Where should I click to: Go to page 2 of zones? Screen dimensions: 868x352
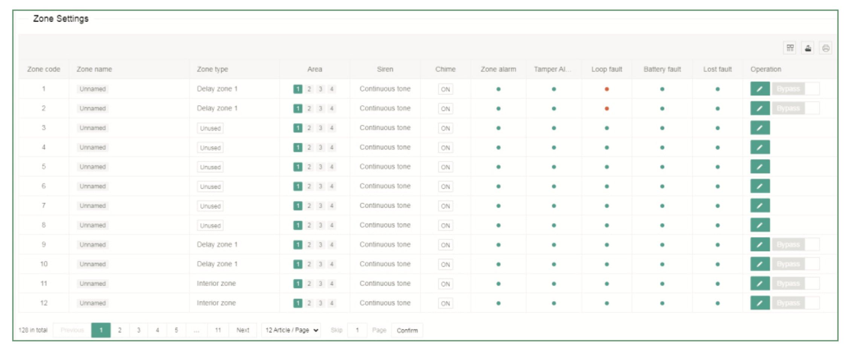(x=120, y=330)
